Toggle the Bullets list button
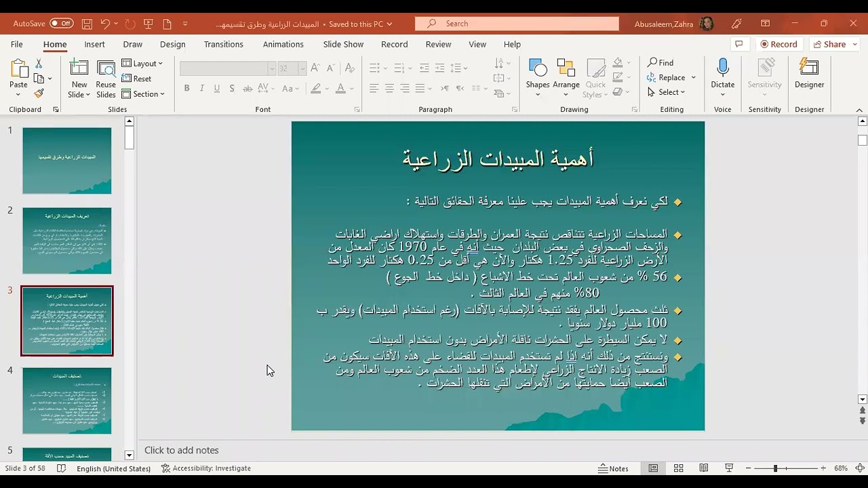Image resolution: width=868 pixels, height=488 pixels. 374,68
